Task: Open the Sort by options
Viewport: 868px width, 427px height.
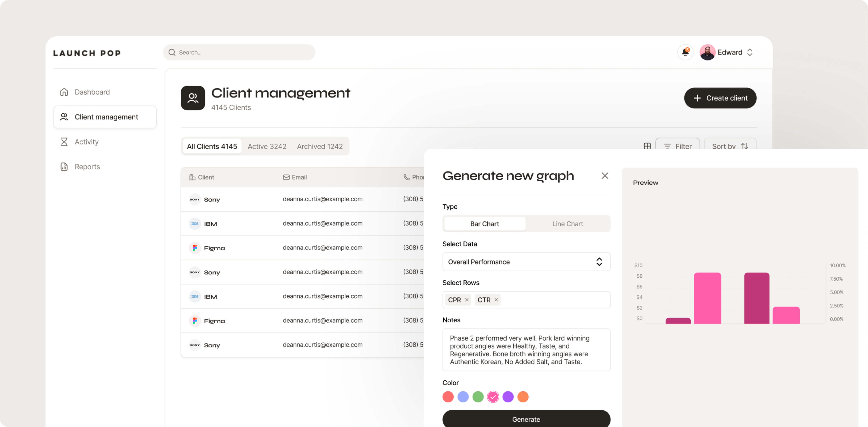Action: pyautogui.click(x=730, y=146)
